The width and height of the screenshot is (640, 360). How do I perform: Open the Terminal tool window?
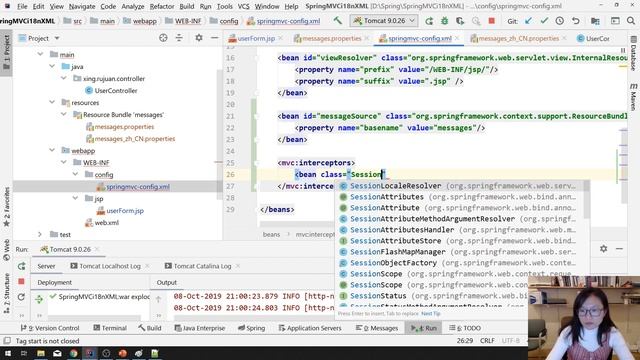[110, 328]
